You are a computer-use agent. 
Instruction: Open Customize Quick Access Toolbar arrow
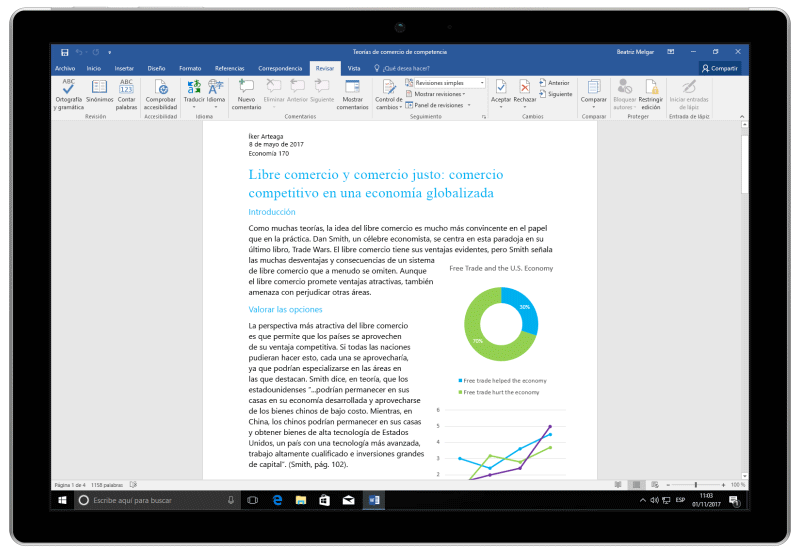tap(109, 53)
